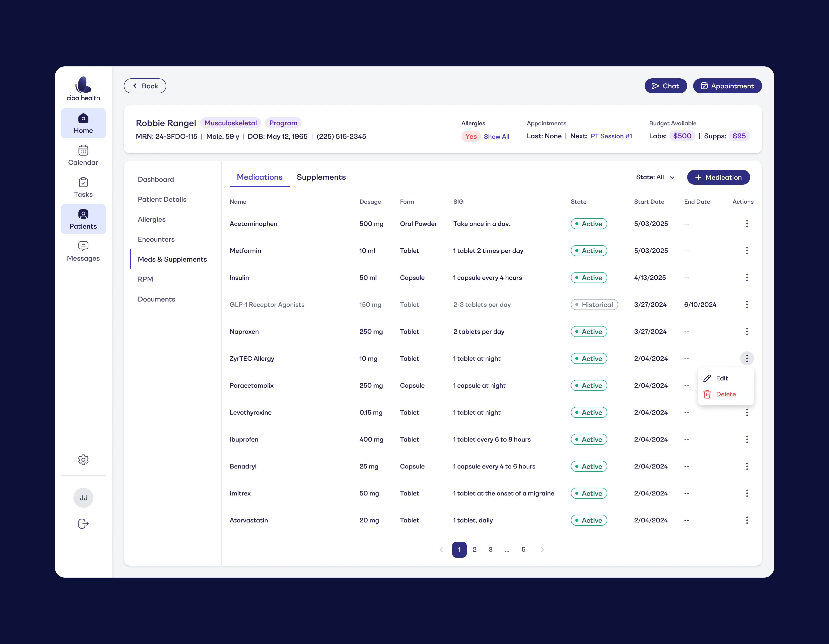Open actions menu for Levothyroxine

tap(747, 413)
